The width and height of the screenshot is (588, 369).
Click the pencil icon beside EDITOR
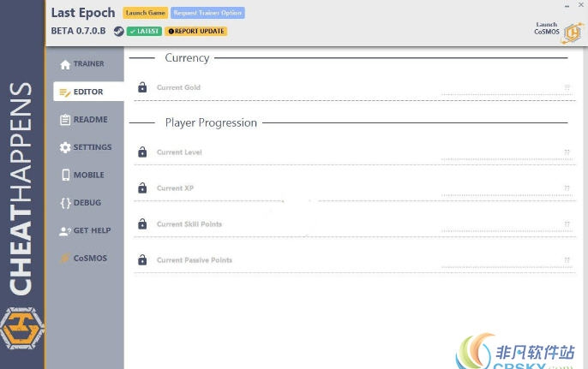pos(65,92)
